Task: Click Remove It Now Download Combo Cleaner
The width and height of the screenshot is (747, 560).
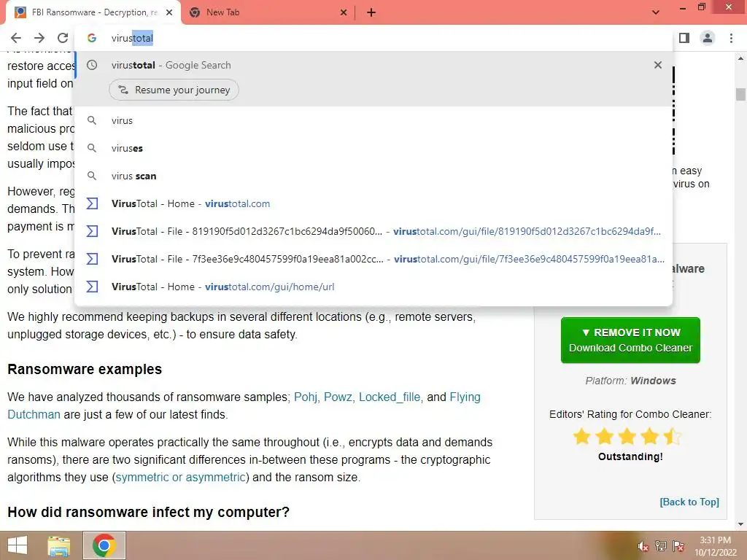Action: click(630, 340)
